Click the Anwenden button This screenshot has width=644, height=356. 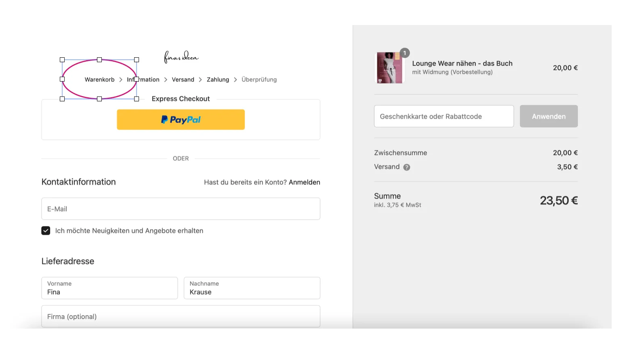pyautogui.click(x=549, y=116)
